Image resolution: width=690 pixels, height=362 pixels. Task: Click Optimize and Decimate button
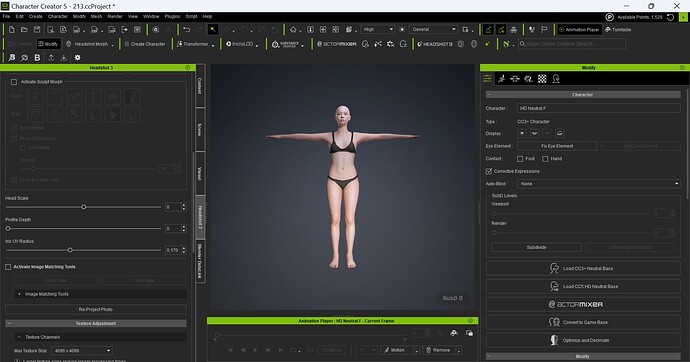583,340
